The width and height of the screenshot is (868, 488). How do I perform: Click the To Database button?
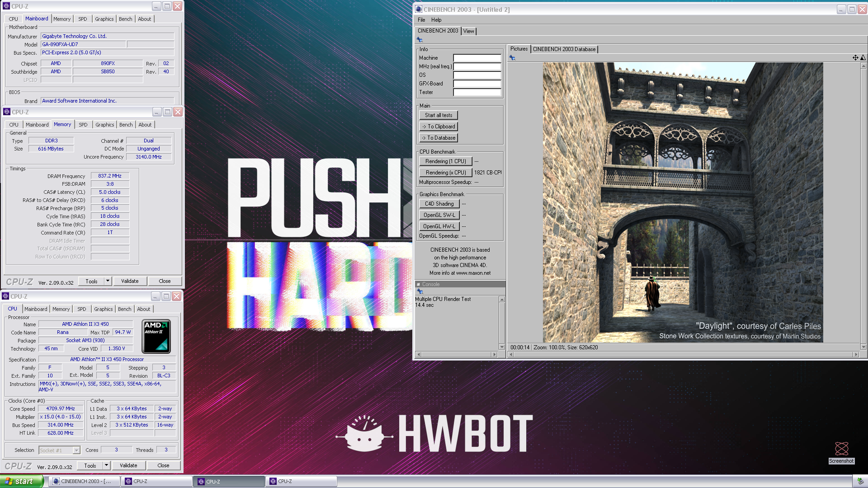[x=439, y=138]
